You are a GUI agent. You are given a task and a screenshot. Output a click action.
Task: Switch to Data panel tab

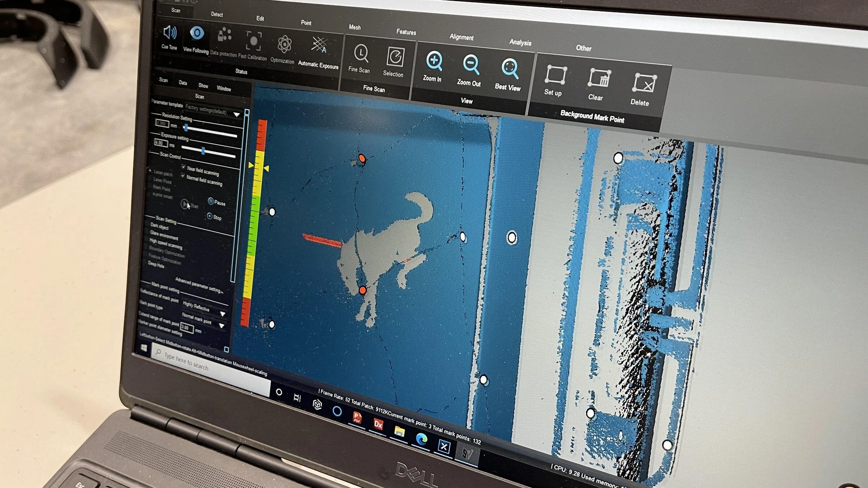pyautogui.click(x=183, y=83)
